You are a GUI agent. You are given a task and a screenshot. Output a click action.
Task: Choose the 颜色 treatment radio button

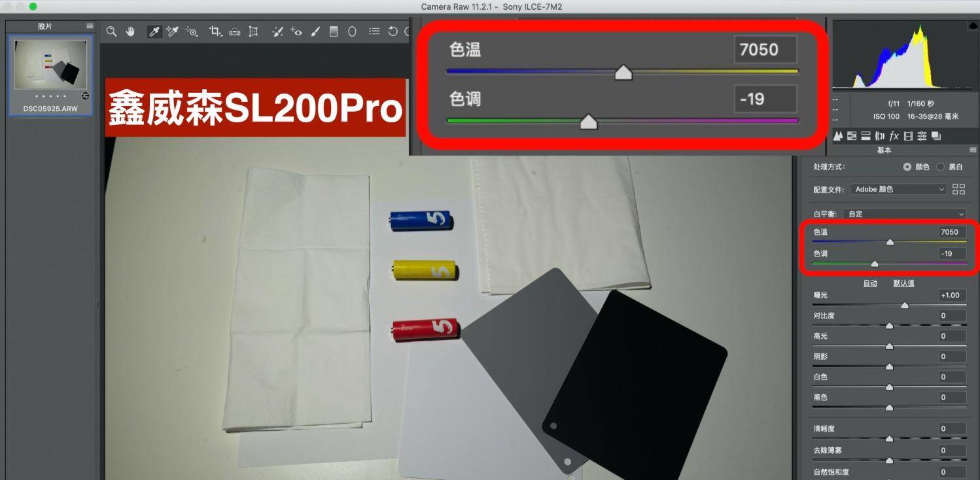point(907,167)
